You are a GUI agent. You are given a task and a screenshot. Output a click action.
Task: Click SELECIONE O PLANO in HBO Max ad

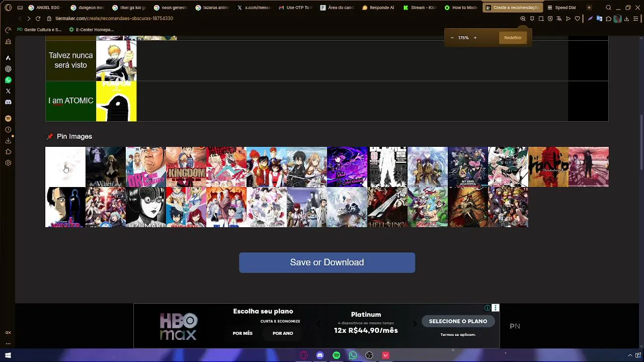458,321
